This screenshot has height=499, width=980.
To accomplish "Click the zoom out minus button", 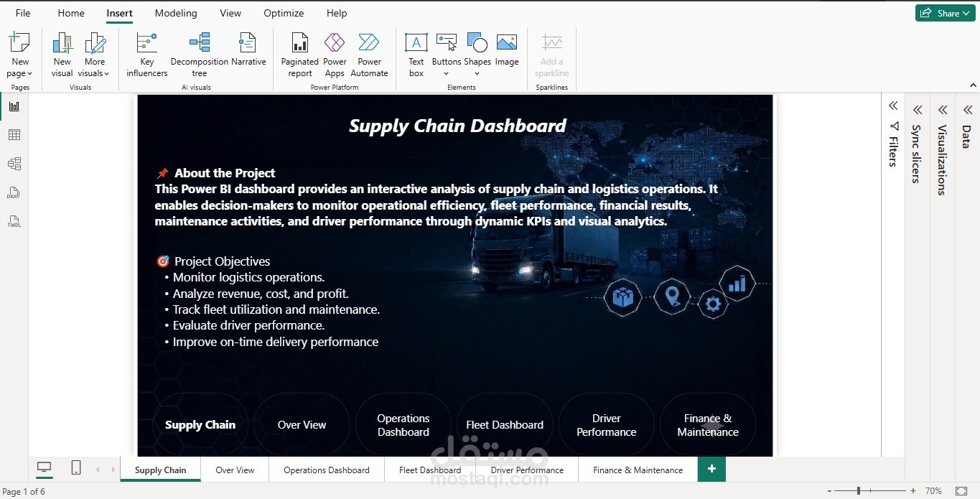I will 829,491.
